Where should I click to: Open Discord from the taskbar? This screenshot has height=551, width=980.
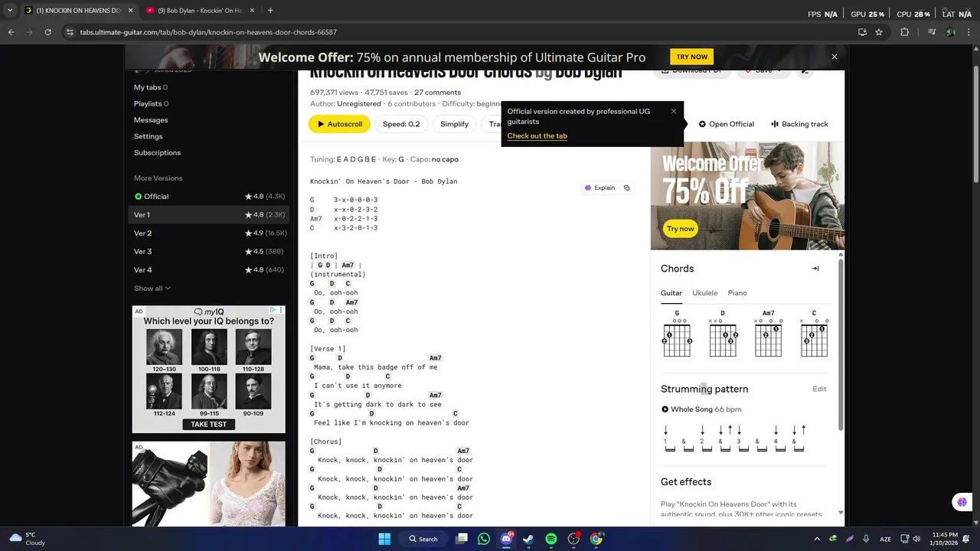coord(505,539)
